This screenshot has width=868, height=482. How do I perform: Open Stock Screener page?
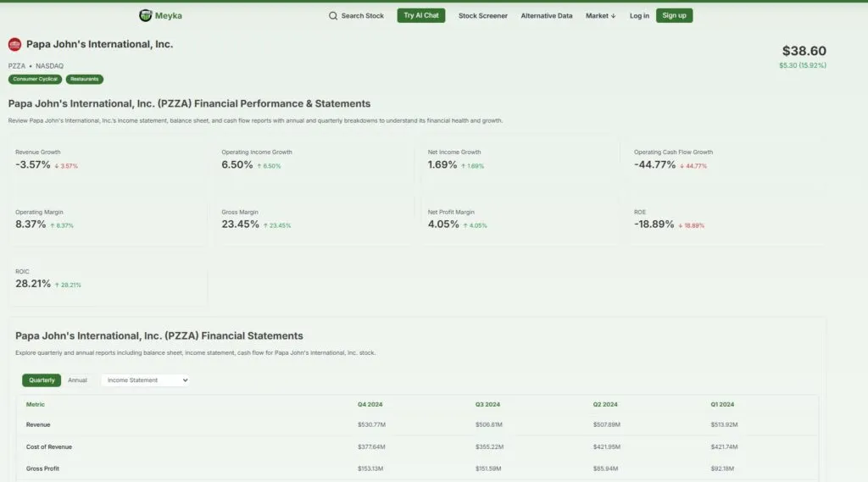(x=482, y=16)
